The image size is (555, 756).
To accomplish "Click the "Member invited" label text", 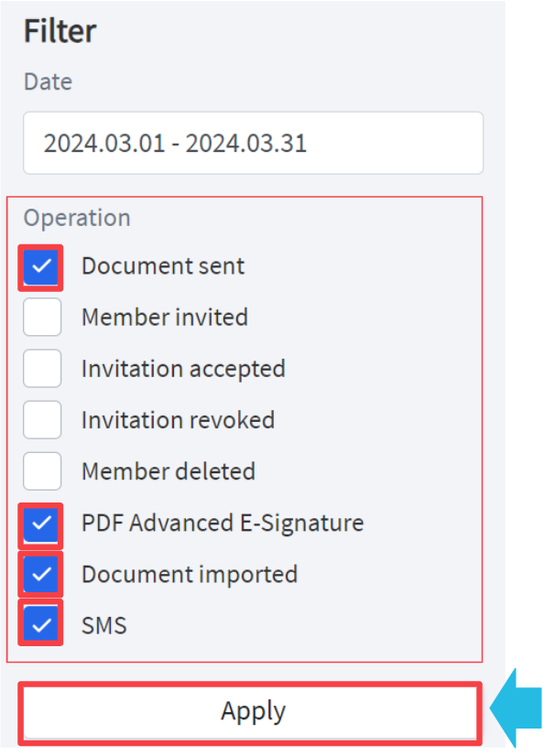I will (x=164, y=317).
